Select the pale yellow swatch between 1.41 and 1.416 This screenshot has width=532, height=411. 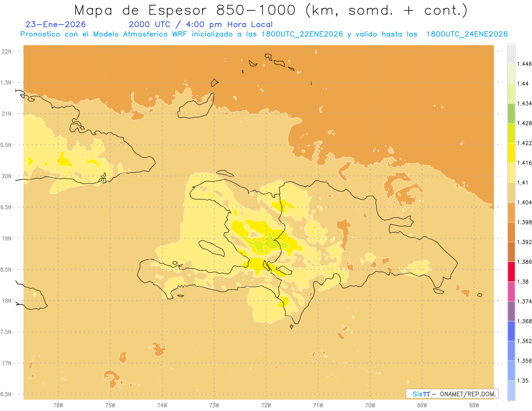(x=511, y=172)
